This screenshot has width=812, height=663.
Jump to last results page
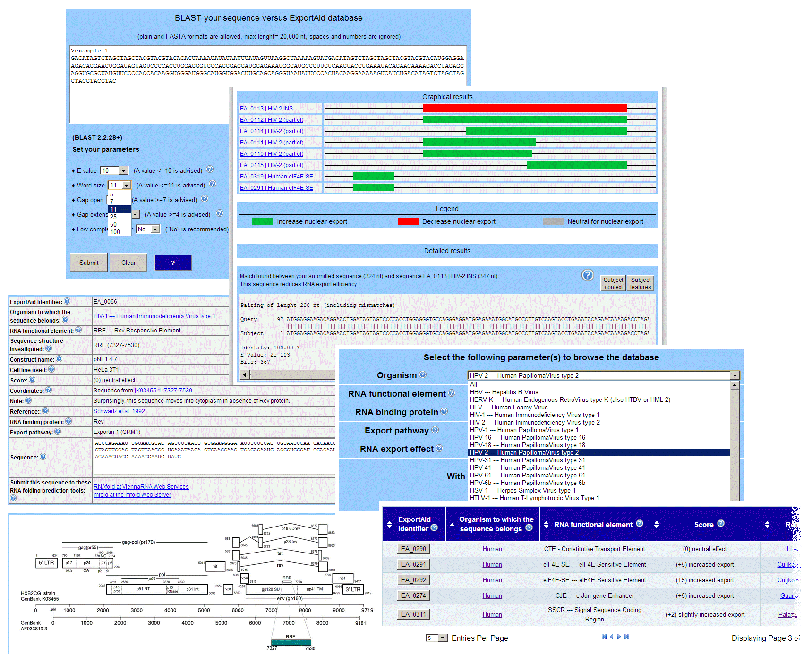[x=627, y=637]
